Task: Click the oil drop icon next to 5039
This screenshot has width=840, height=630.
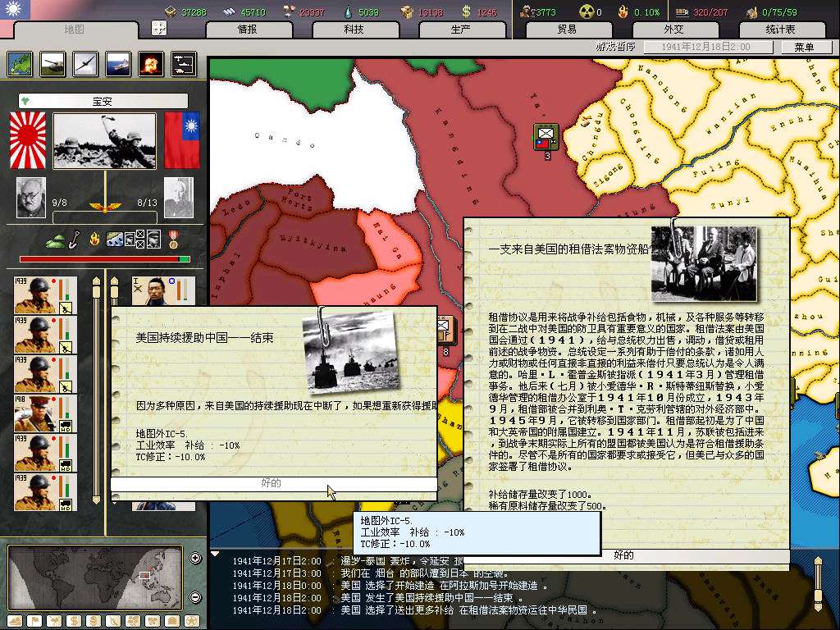Action: coord(348,11)
